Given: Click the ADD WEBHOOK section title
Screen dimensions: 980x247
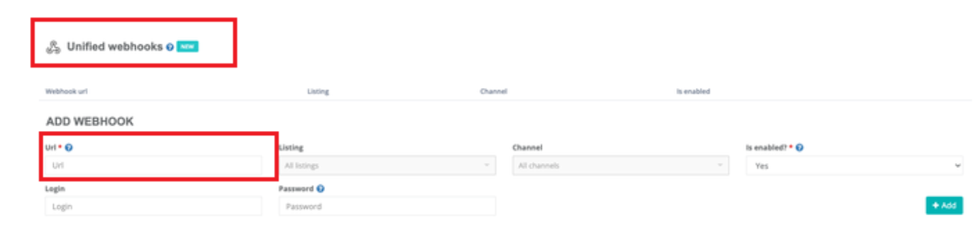Looking at the screenshot, I should [x=90, y=121].
